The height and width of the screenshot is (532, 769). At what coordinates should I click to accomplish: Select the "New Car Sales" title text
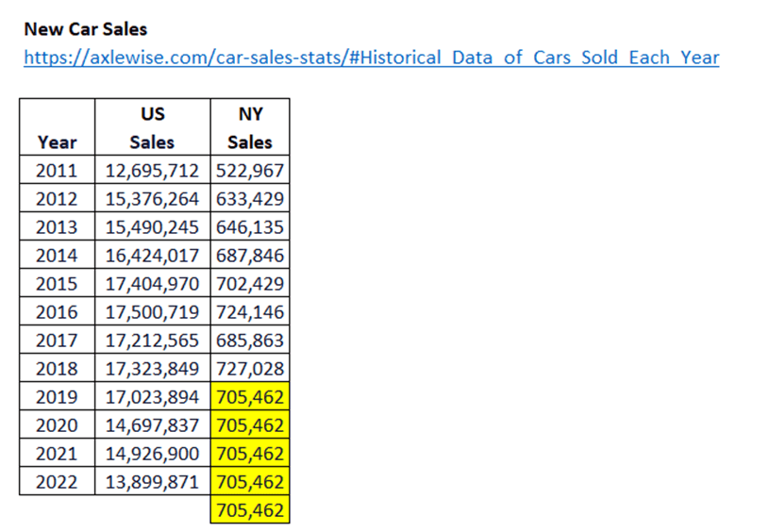[86, 29]
